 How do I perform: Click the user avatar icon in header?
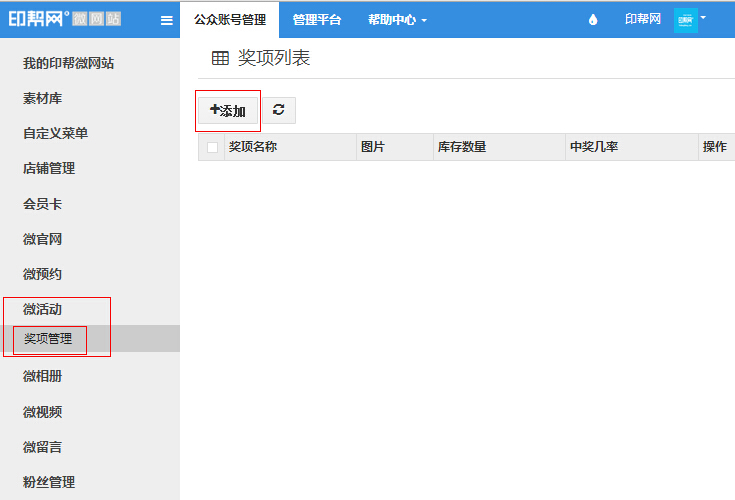click(685, 19)
